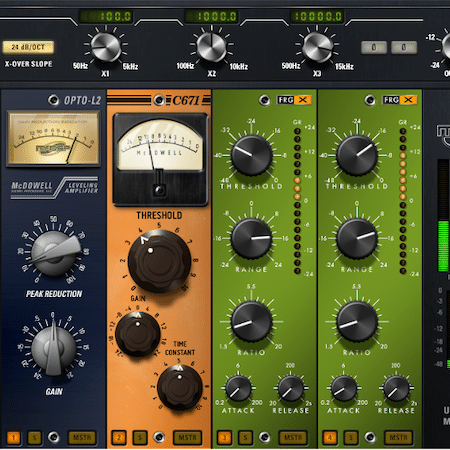This screenshot has width=450, height=450.
Task: Click the 1000.0 frequency display field
Action: 212,16
